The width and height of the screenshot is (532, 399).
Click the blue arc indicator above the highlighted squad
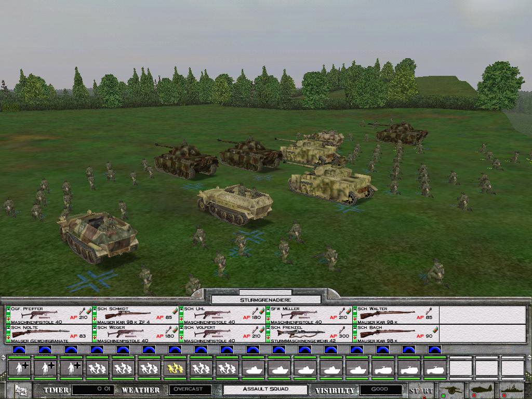pyautogui.click(x=175, y=350)
